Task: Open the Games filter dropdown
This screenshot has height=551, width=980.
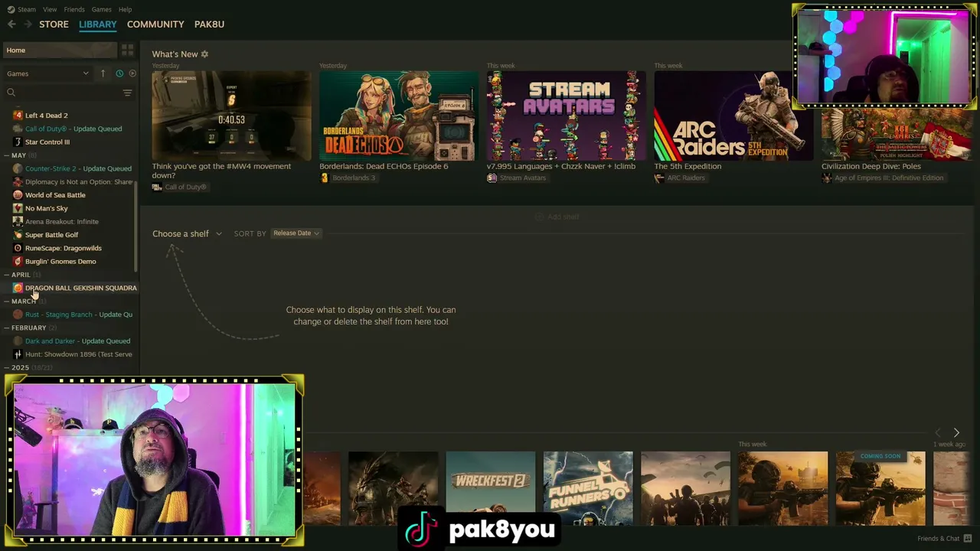Action: pyautogui.click(x=47, y=73)
